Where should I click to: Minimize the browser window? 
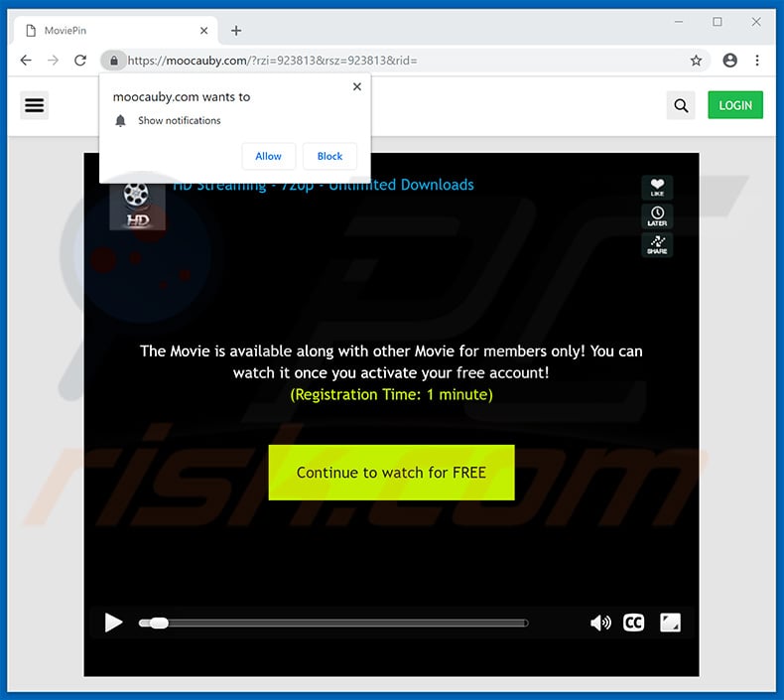pos(679,22)
